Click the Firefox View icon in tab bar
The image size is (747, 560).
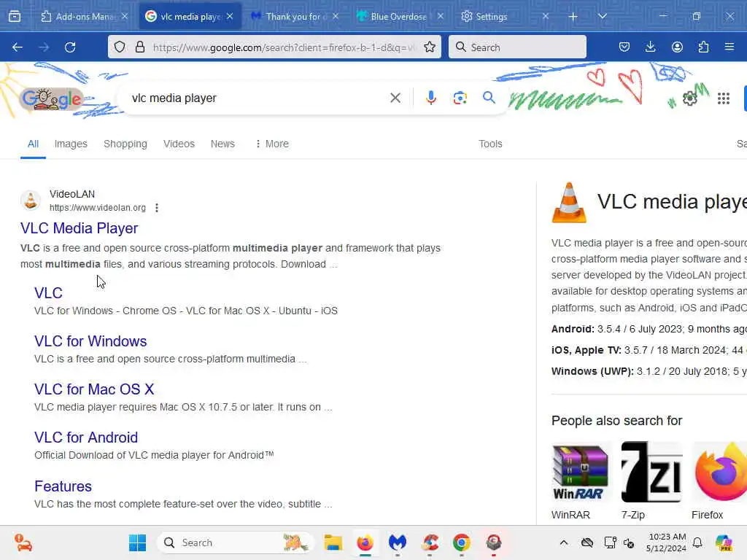[x=15, y=17]
